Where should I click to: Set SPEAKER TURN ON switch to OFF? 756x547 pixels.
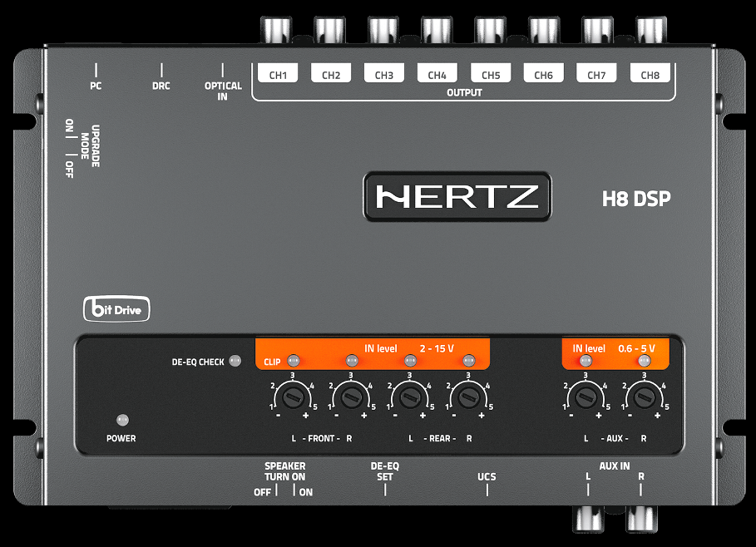click(262, 492)
